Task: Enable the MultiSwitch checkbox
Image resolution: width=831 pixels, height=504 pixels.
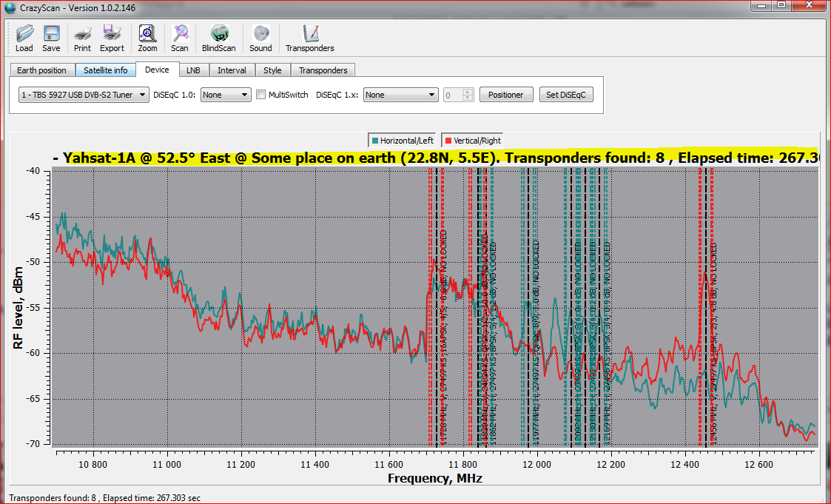Action: pos(261,95)
